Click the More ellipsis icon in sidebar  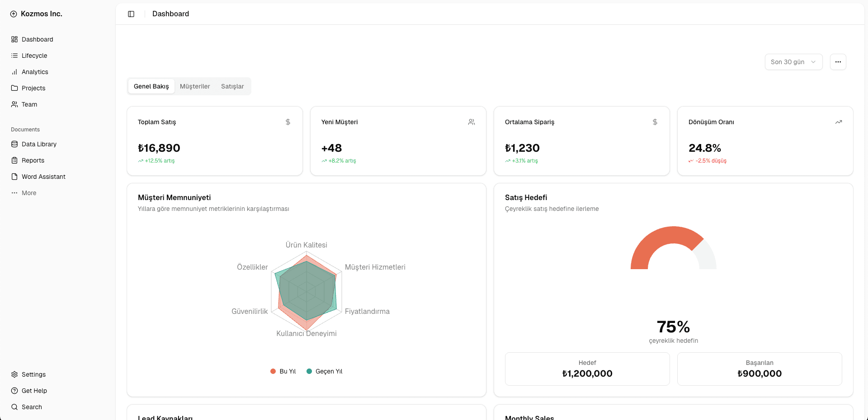(14, 193)
